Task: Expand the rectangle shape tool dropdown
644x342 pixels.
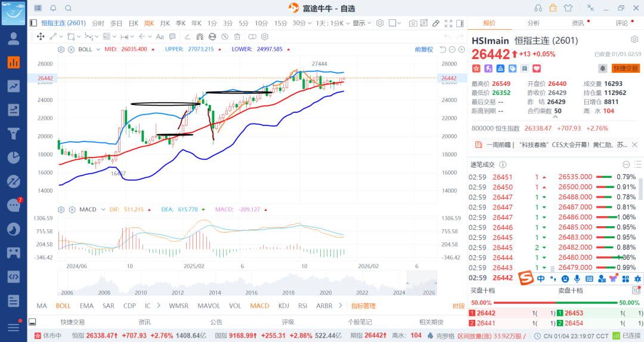Action: point(79,36)
